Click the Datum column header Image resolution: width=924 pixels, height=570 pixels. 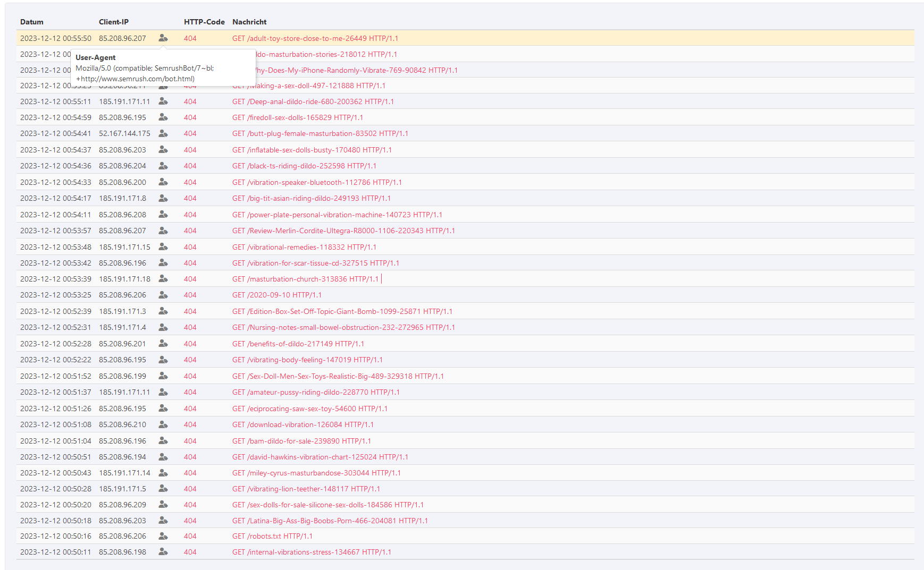pyautogui.click(x=32, y=22)
